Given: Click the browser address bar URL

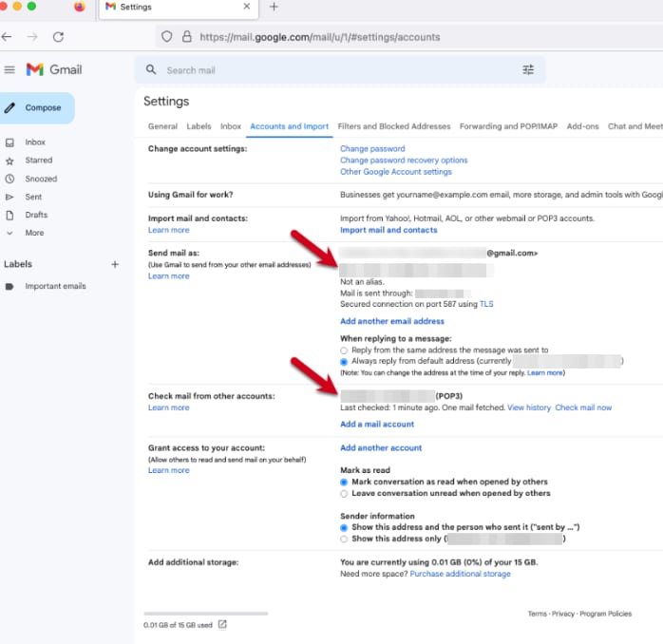Looking at the screenshot, I should (x=320, y=37).
